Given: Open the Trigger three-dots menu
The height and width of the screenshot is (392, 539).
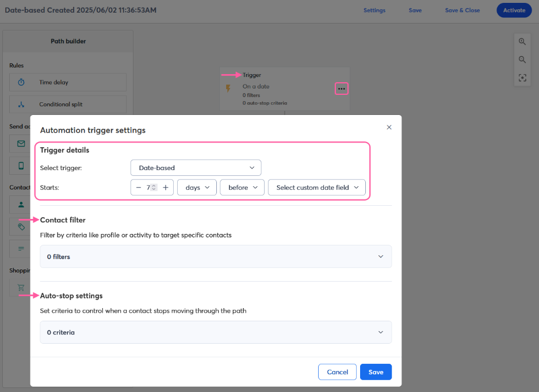Looking at the screenshot, I should (x=341, y=89).
